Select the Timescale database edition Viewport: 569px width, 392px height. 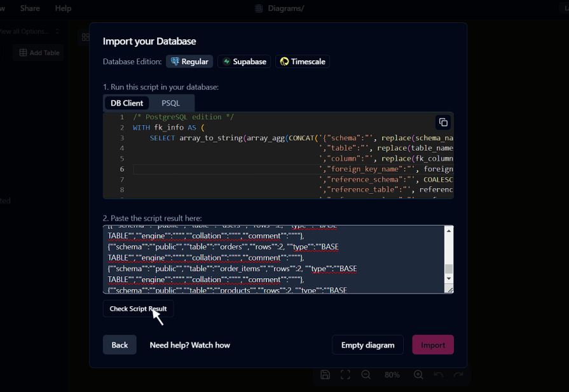click(x=303, y=61)
